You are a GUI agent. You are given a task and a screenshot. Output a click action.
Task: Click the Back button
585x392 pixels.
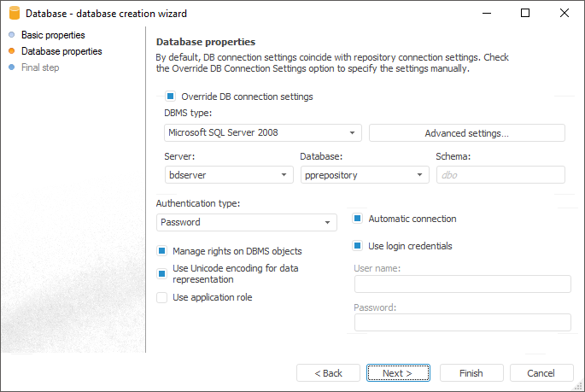coord(328,373)
